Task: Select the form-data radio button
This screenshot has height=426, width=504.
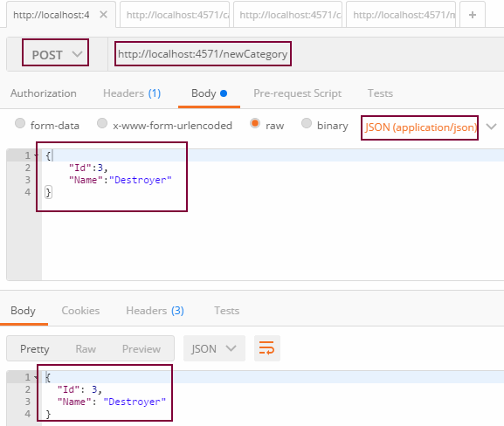Action: click(20, 123)
